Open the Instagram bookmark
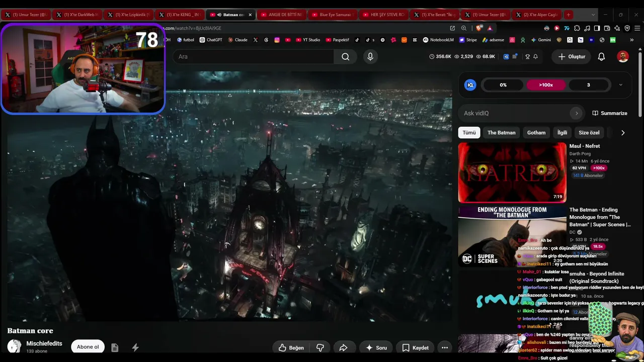644x362 pixels. click(x=277, y=40)
